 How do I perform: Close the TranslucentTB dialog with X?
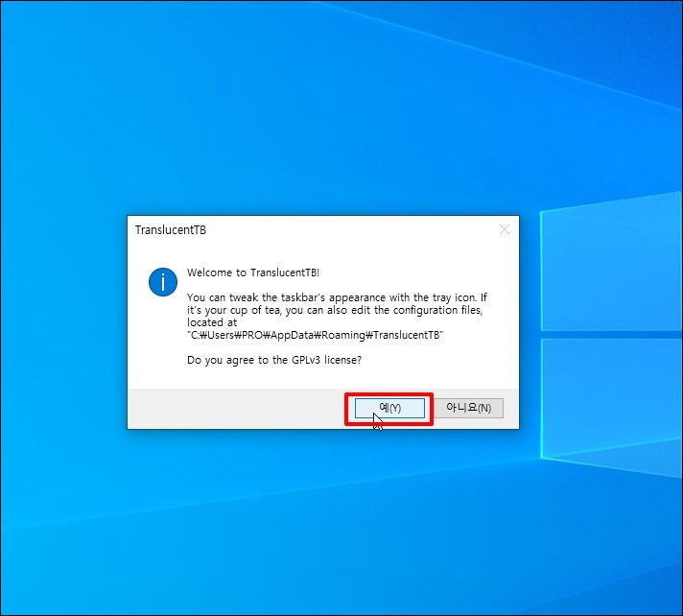tap(505, 229)
